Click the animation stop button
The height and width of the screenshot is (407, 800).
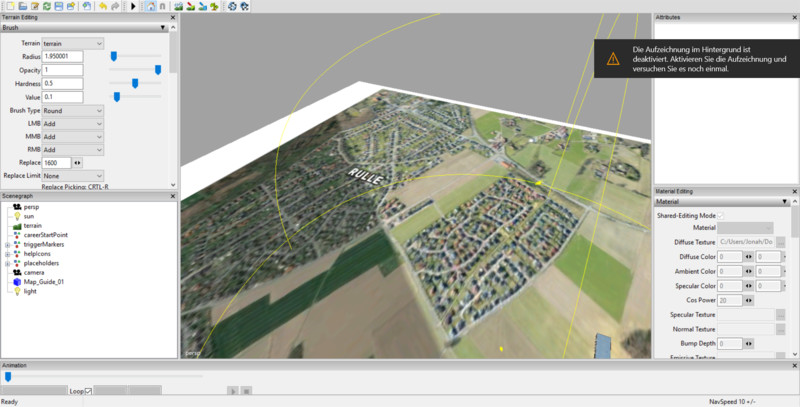coord(246,391)
